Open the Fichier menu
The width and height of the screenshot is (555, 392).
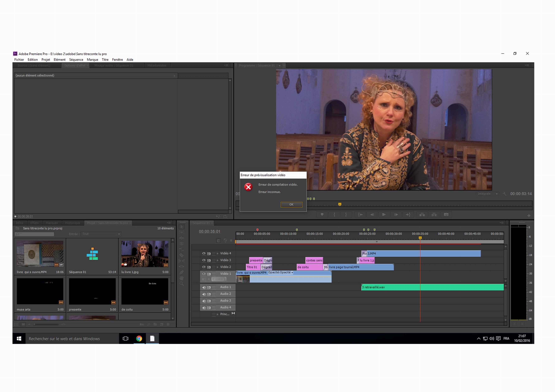(19, 60)
